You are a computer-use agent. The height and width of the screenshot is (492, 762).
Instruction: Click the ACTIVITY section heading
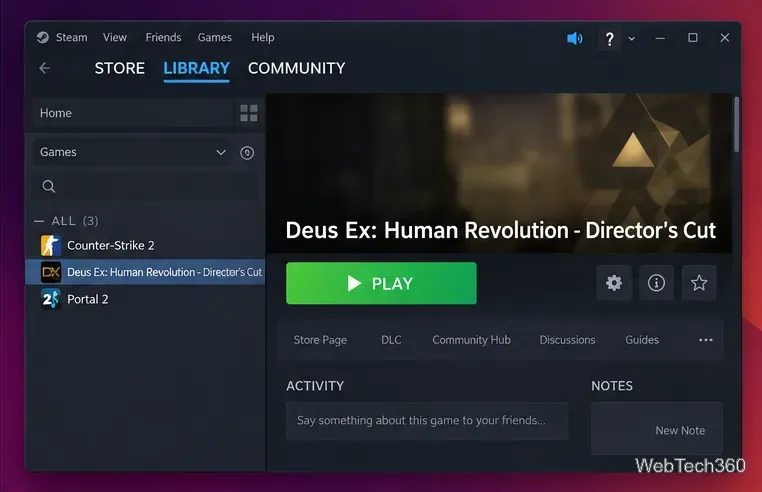click(315, 386)
